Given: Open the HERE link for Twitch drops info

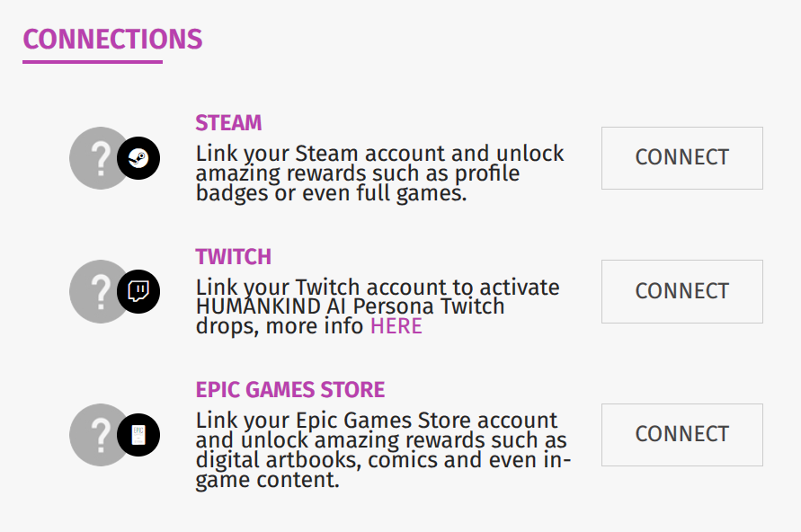Looking at the screenshot, I should coord(396,326).
